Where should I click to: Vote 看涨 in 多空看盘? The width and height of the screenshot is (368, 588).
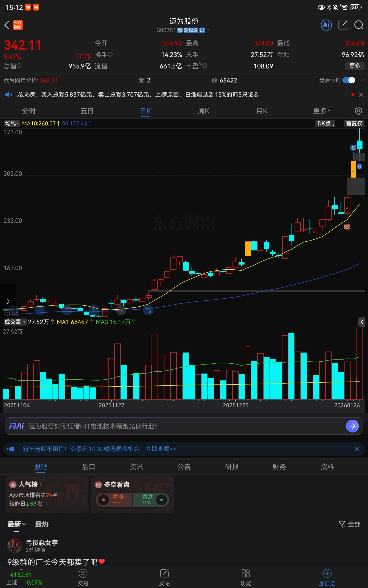[x=114, y=500]
